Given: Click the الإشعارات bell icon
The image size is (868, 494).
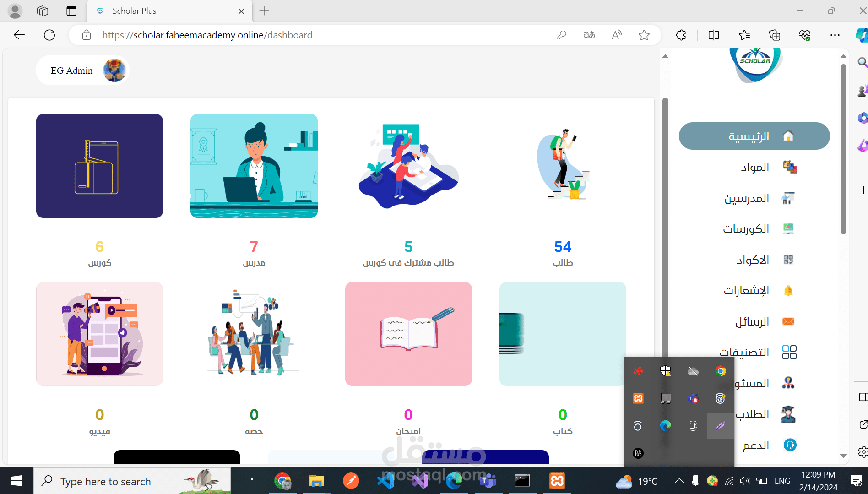Looking at the screenshot, I should point(788,291).
